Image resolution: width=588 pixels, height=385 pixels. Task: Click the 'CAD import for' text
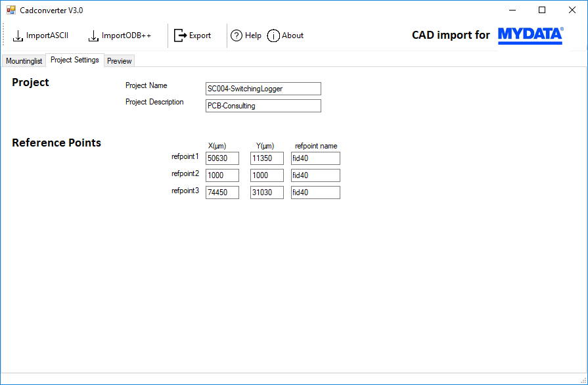[451, 35]
